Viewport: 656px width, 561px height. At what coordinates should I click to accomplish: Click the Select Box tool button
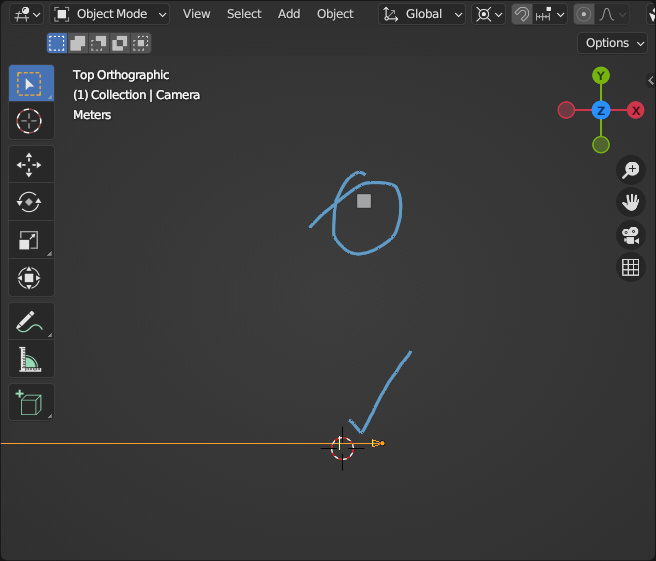tap(30, 83)
